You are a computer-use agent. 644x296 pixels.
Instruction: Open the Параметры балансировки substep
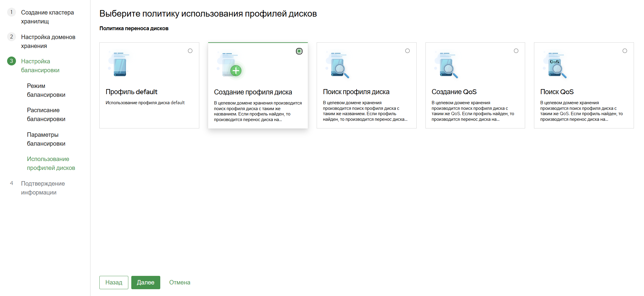(x=46, y=139)
